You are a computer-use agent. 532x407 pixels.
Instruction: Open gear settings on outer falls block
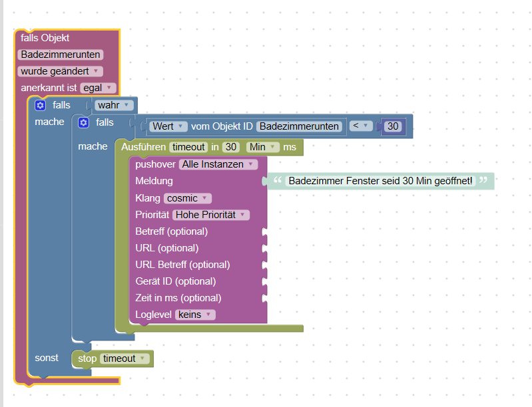click(40, 105)
